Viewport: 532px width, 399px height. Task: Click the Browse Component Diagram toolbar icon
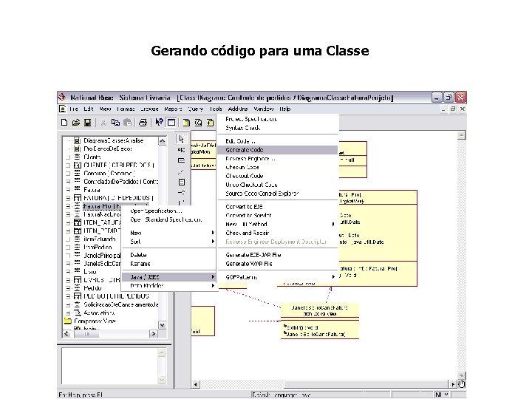point(211,123)
